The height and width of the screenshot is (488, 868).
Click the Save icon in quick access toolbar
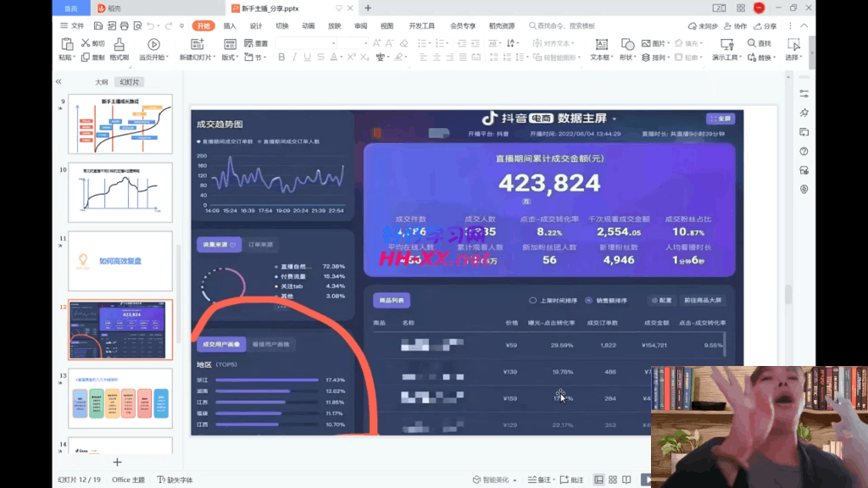98,26
